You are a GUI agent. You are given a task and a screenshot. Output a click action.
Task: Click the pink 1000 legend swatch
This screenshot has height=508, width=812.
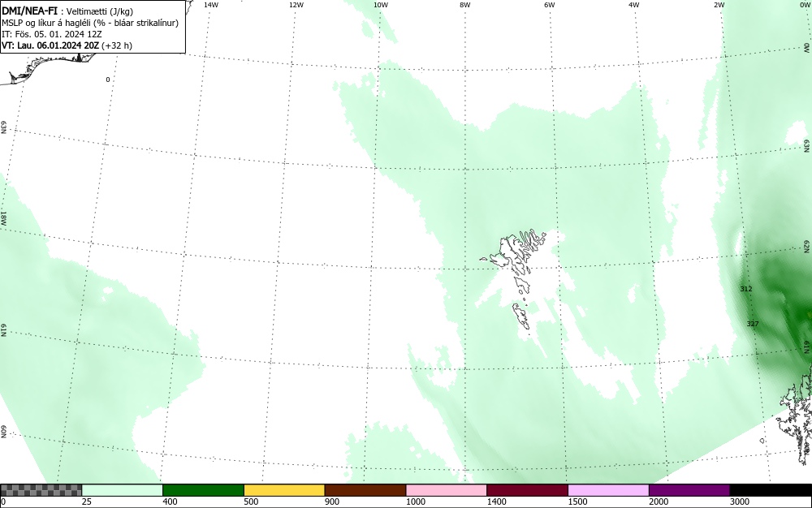[x=447, y=490]
